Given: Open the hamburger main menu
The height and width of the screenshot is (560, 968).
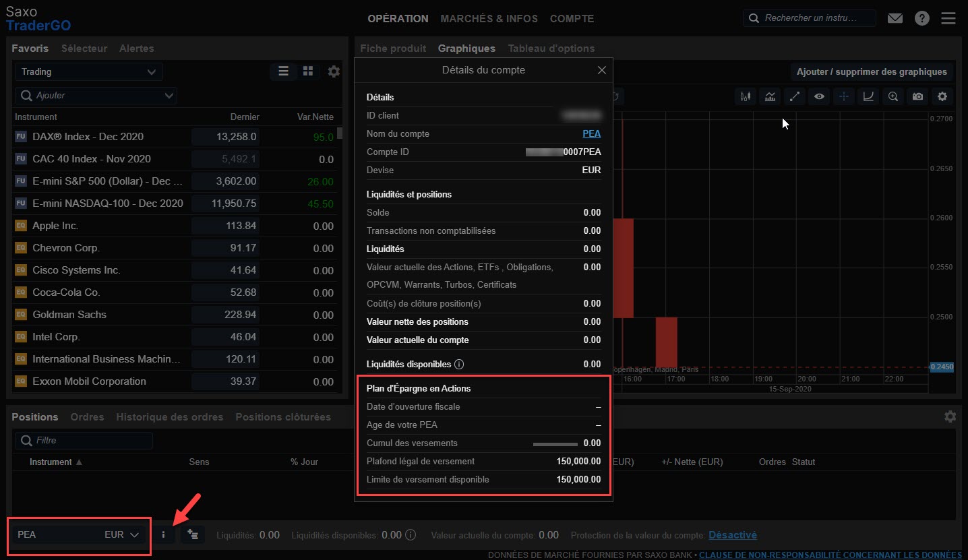Looking at the screenshot, I should click(948, 18).
